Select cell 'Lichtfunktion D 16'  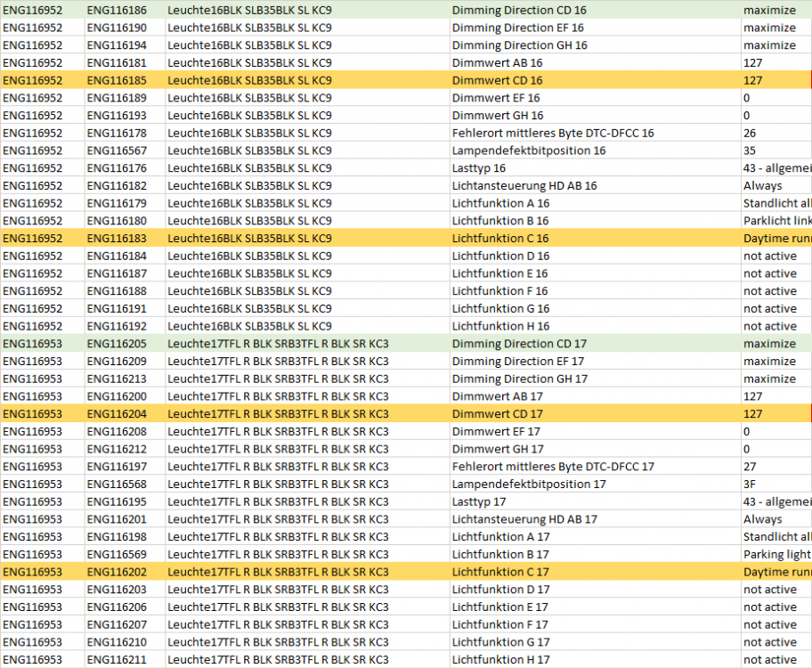pos(595,256)
